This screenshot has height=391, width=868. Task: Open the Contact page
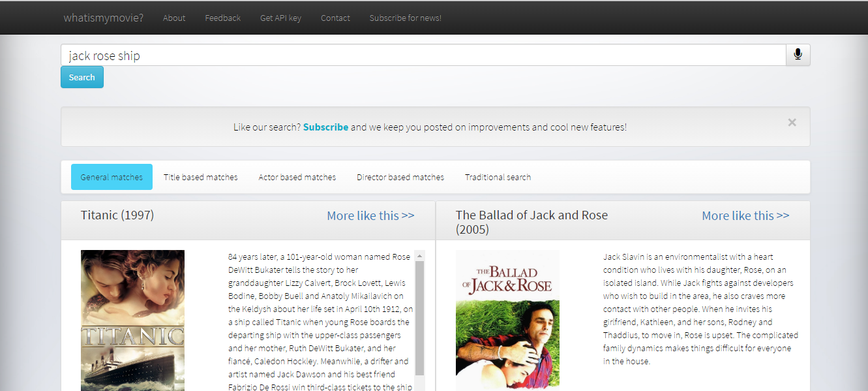point(335,18)
